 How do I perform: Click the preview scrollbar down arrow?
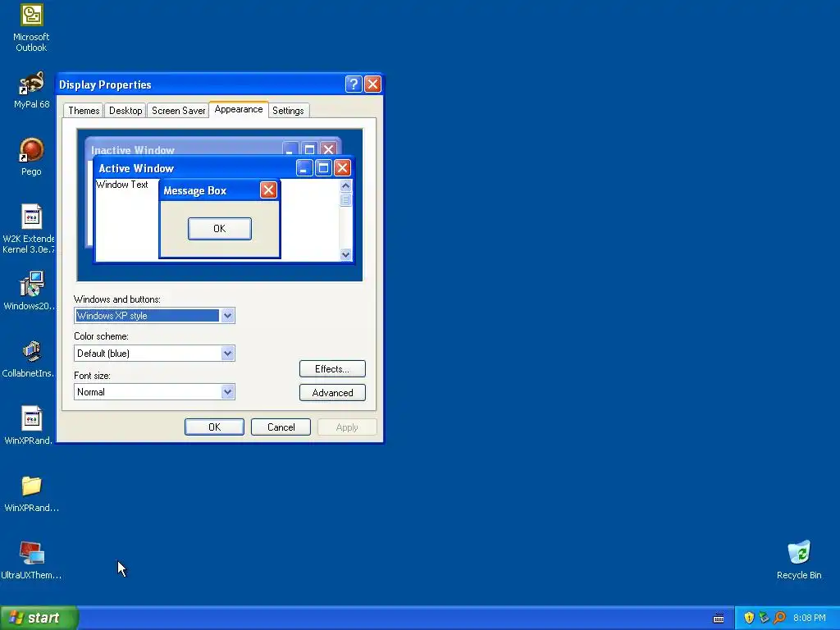(x=345, y=254)
